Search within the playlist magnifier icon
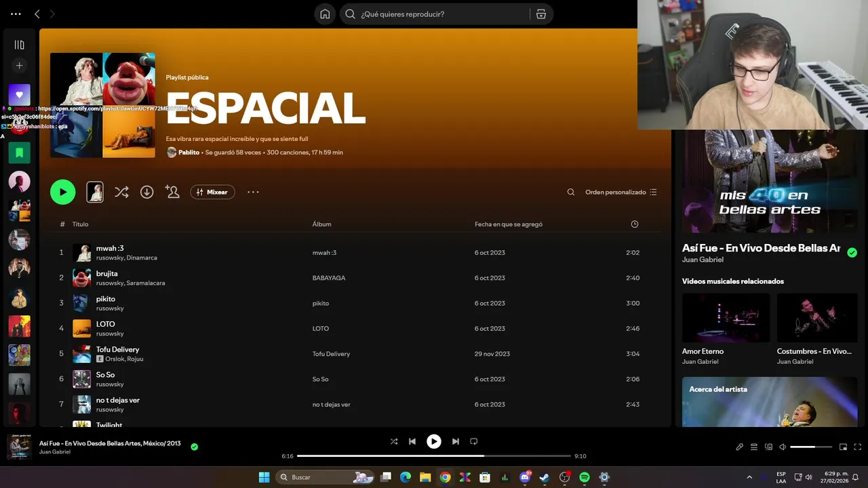The height and width of the screenshot is (488, 868). click(571, 192)
